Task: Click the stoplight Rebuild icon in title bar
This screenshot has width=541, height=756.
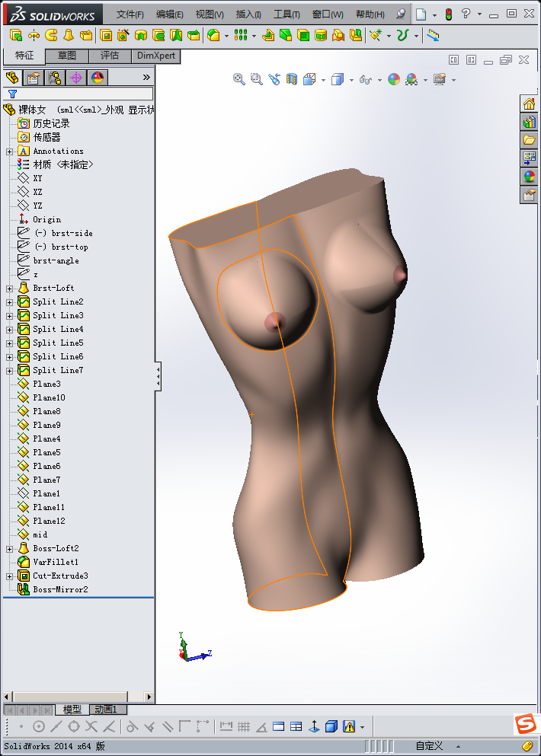Action: 448,14
